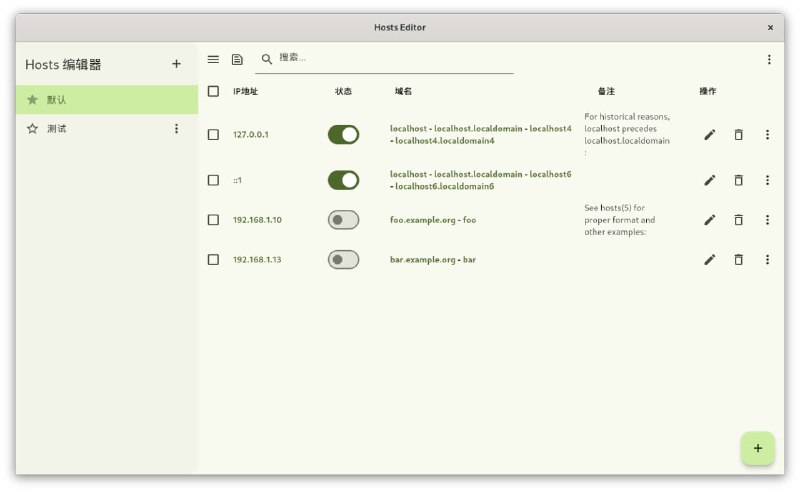Viewport: 800px width, 492px height.
Task: Open the hosts file text view icon
Action: click(x=237, y=60)
